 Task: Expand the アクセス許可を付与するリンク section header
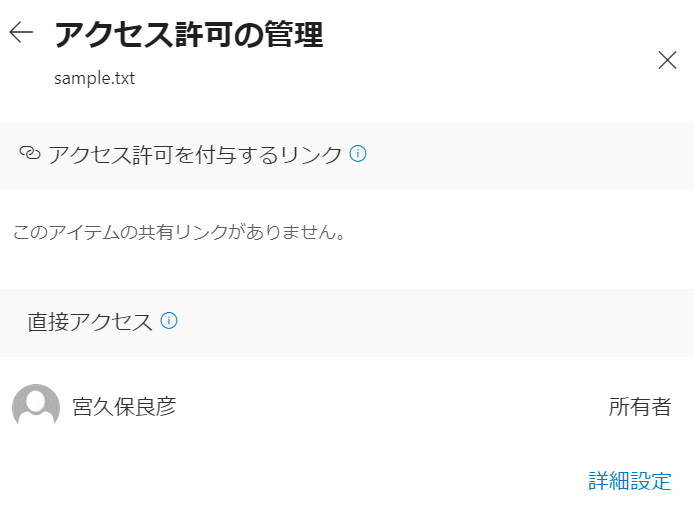[347, 156]
